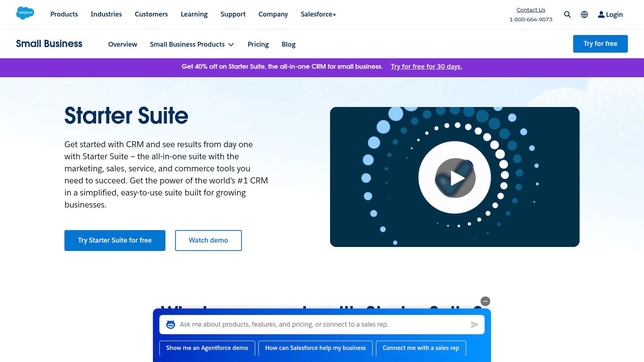This screenshot has height=362, width=644.
Task: Go to the Overview tab
Action: click(123, 44)
